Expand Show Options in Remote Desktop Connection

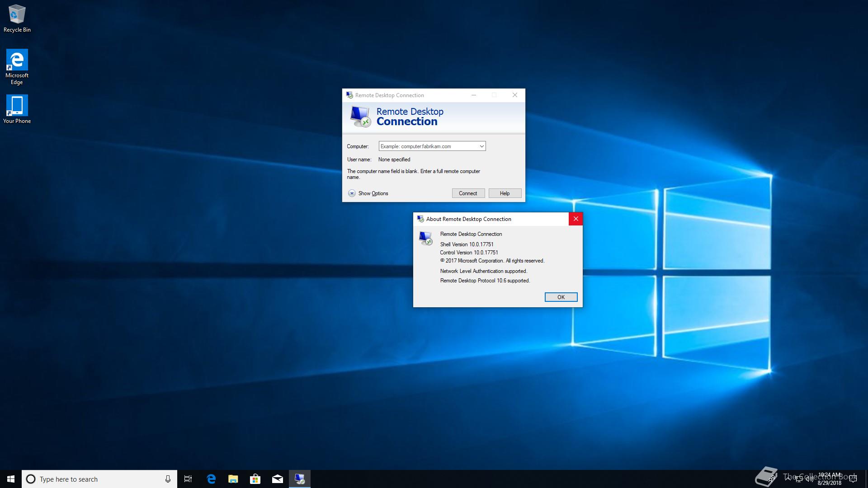click(368, 193)
